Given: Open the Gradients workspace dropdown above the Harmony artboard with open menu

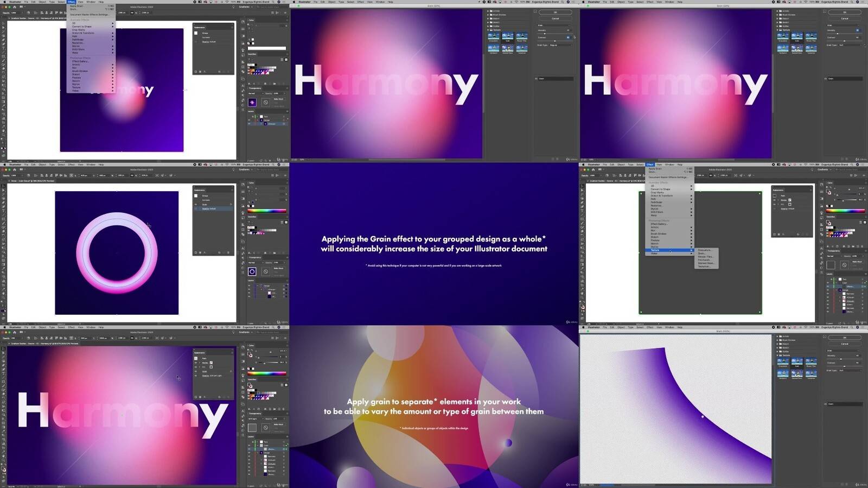Looking at the screenshot, I should pyautogui.click(x=245, y=7).
